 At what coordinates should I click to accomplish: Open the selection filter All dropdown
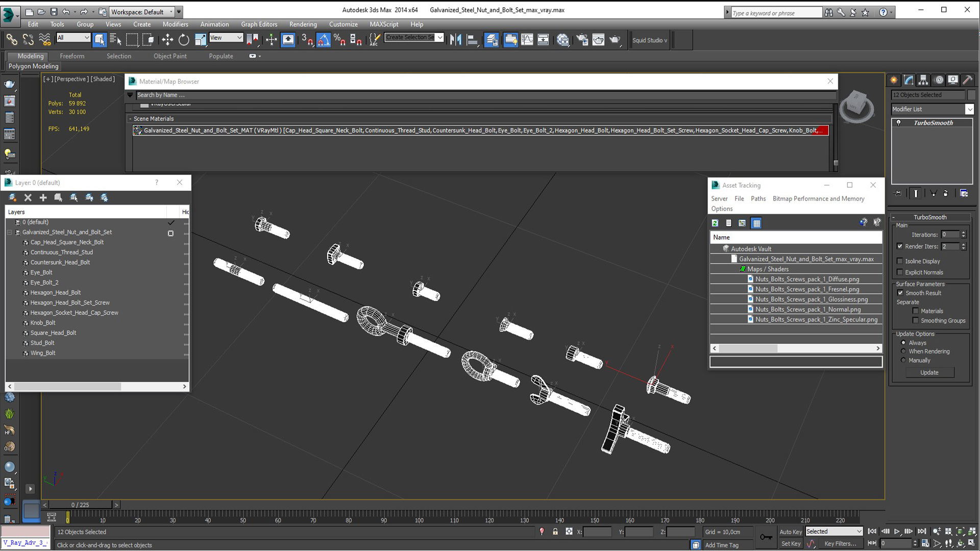73,37
